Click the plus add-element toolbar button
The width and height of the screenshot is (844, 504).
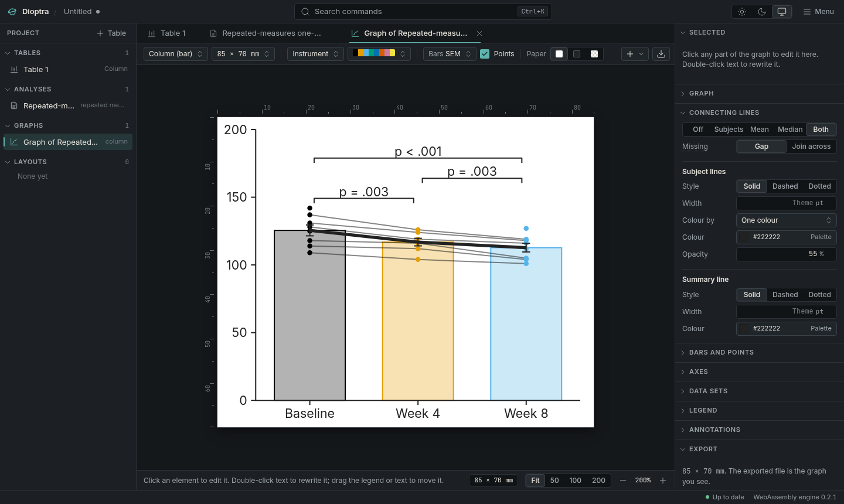click(635, 54)
